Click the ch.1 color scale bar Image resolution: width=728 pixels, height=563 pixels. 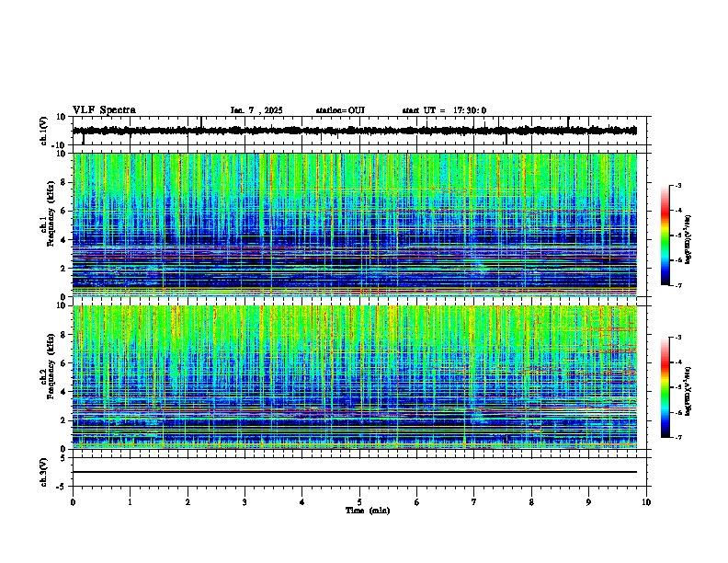point(665,236)
